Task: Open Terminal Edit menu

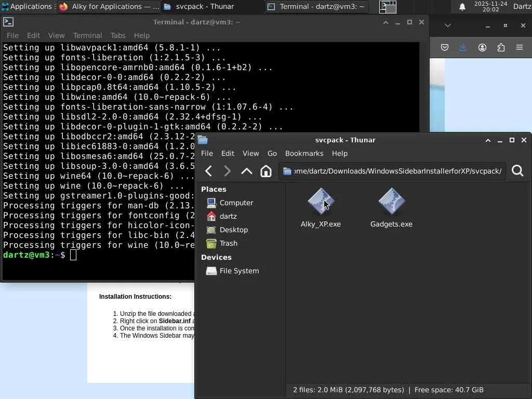Action: (33, 35)
